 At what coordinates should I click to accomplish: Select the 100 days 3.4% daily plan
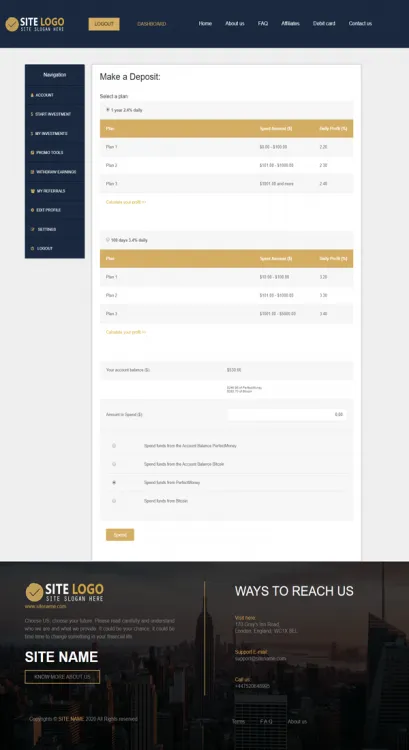point(108,240)
